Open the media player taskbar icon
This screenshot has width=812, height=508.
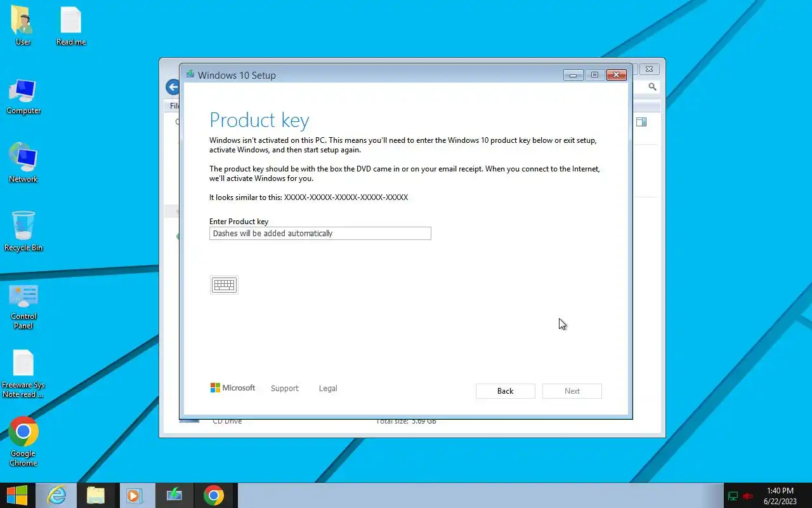pyautogui.click(x=134, y=496)
